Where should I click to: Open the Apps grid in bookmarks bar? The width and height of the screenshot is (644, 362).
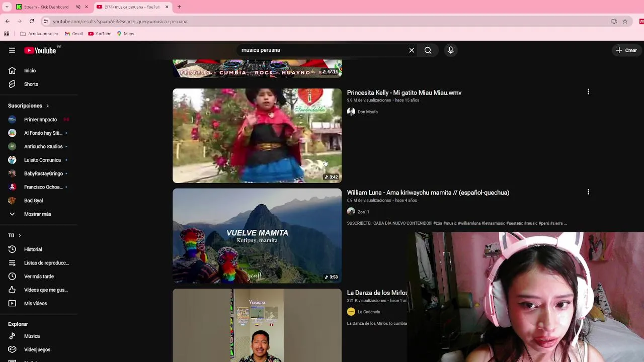click(x=7, y=34)
